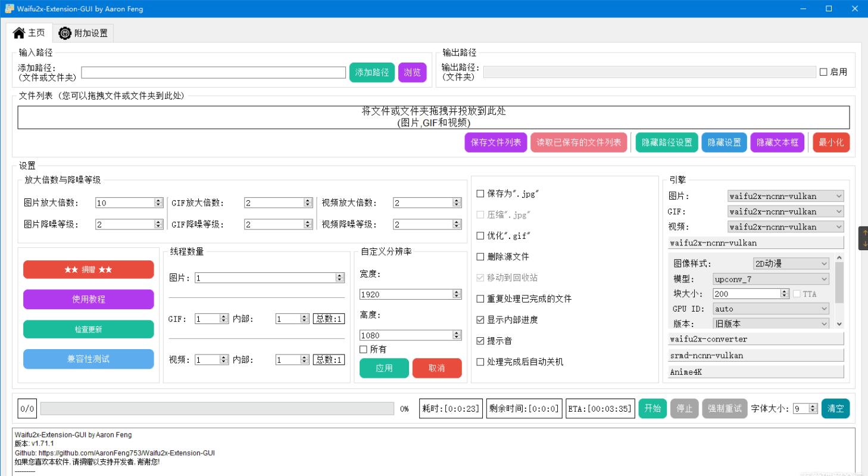Adjust the 图片降噪等级 spin box
868x476 pixels.
pyautogui.click(x=129, y=225)
